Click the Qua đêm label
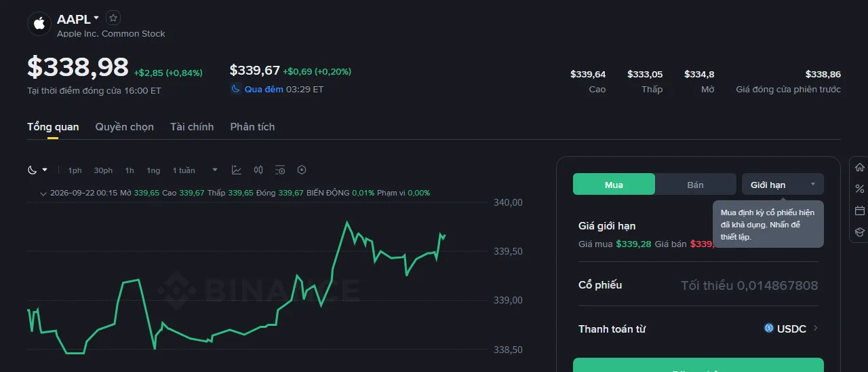Viewport: 868px width, 372px height. pos(264,89)
